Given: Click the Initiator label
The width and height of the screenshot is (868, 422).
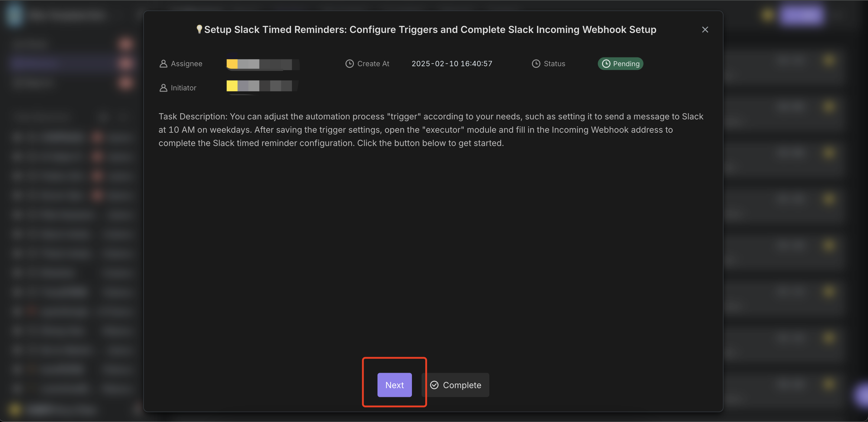Looking at the screenshot, I should (183, 88).
